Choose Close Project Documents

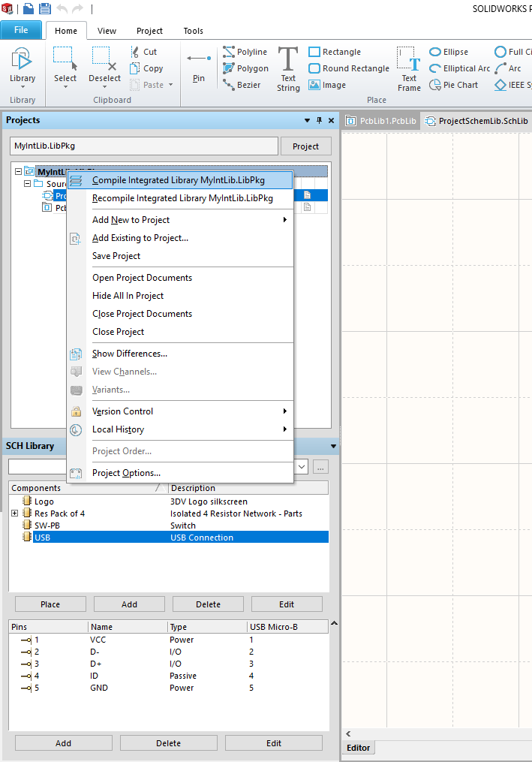coord(180,314)
